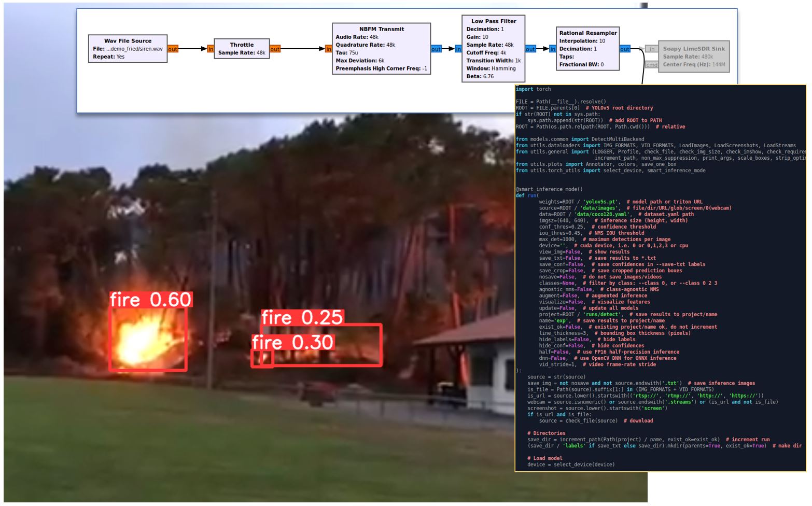Select the disabled Soapy LimeSDR Sink block

click(693, 57)
